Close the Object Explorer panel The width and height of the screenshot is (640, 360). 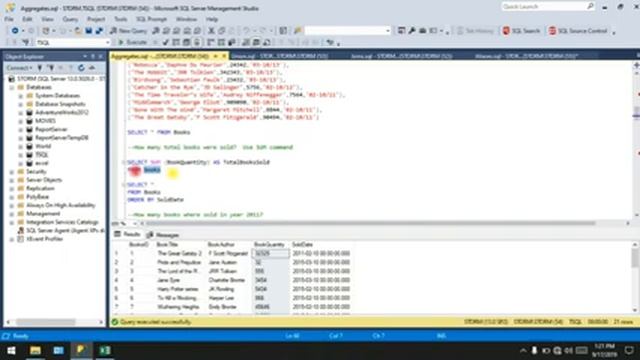(x=100, y=56)
